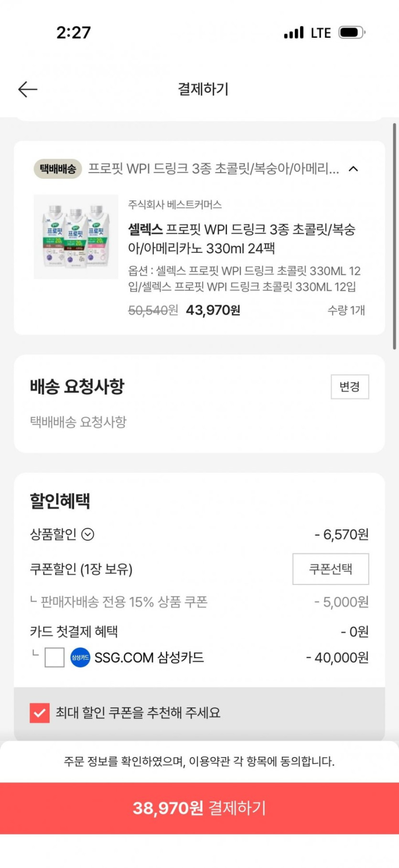Image resolution: width=399 pixels, height=868 pixels.
Task: Tap the 택배배송 delivery badge
Action: [58, 169]
